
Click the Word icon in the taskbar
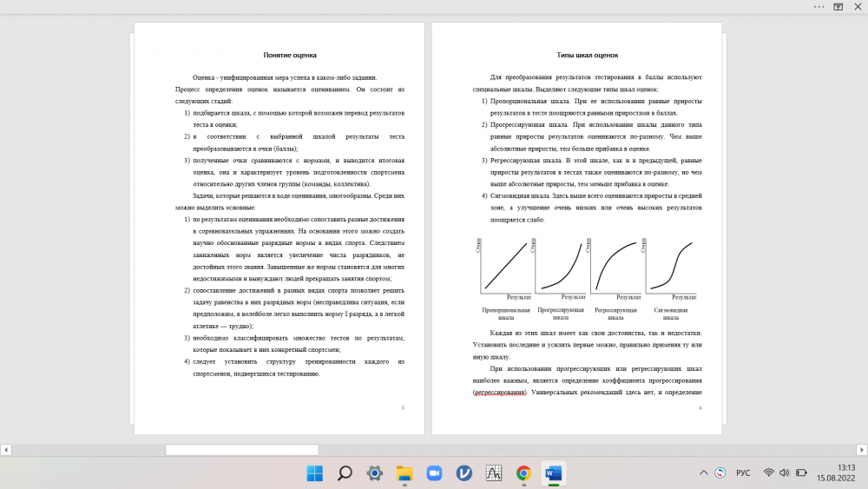point(553,473)
